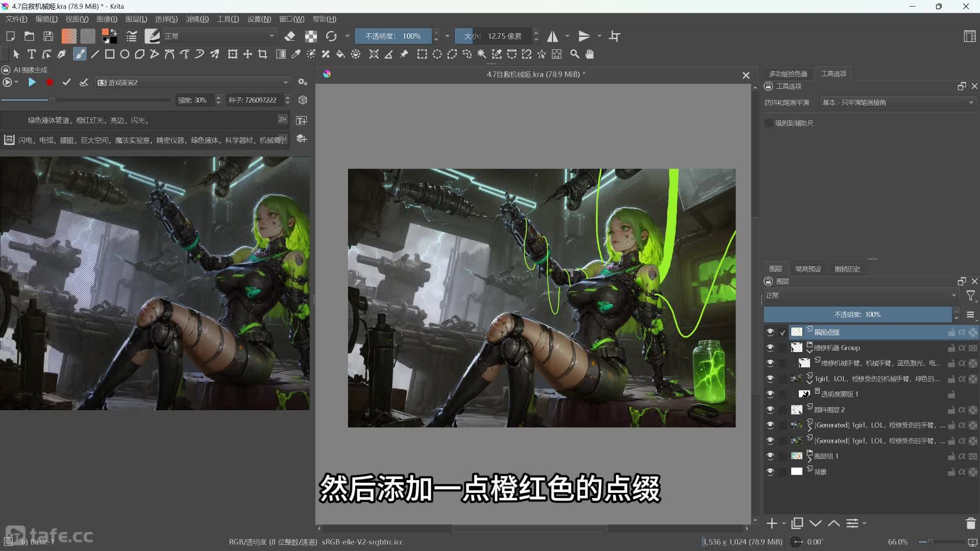Click the foreground color swatch
980x551 pixels.
pyautogui.click(x=105, y=33)
